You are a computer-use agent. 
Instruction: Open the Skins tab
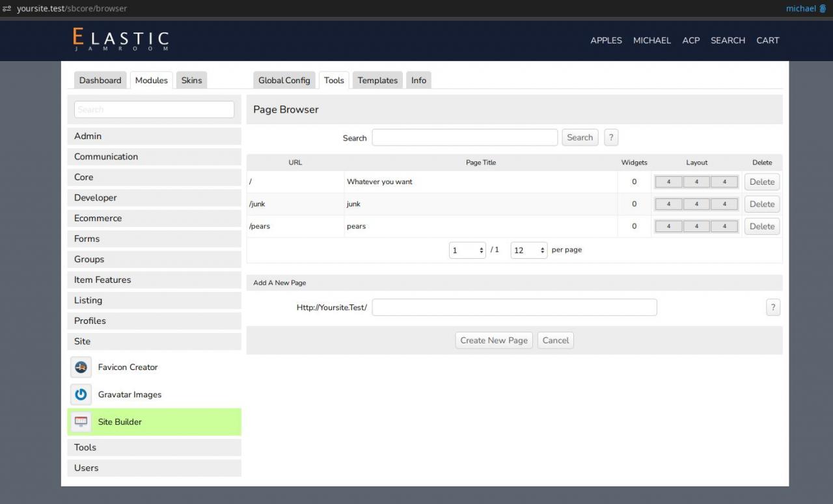pos(191,81)
